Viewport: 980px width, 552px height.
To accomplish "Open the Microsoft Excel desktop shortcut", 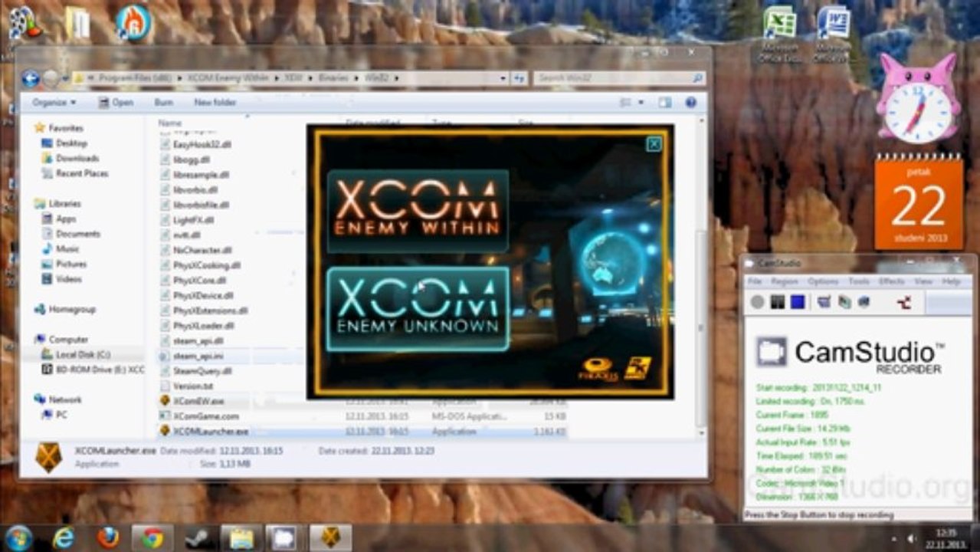I will tap(779, 34).
